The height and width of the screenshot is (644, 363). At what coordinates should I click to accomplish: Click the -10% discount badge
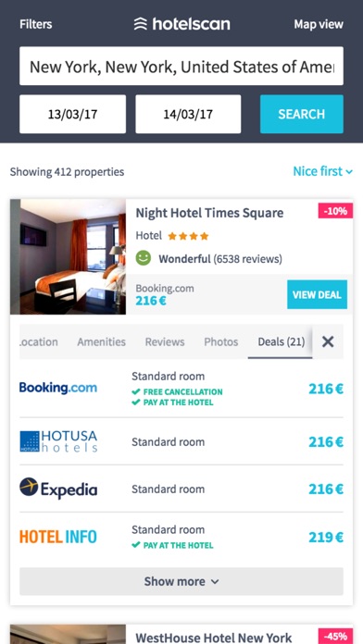[335, 211]
